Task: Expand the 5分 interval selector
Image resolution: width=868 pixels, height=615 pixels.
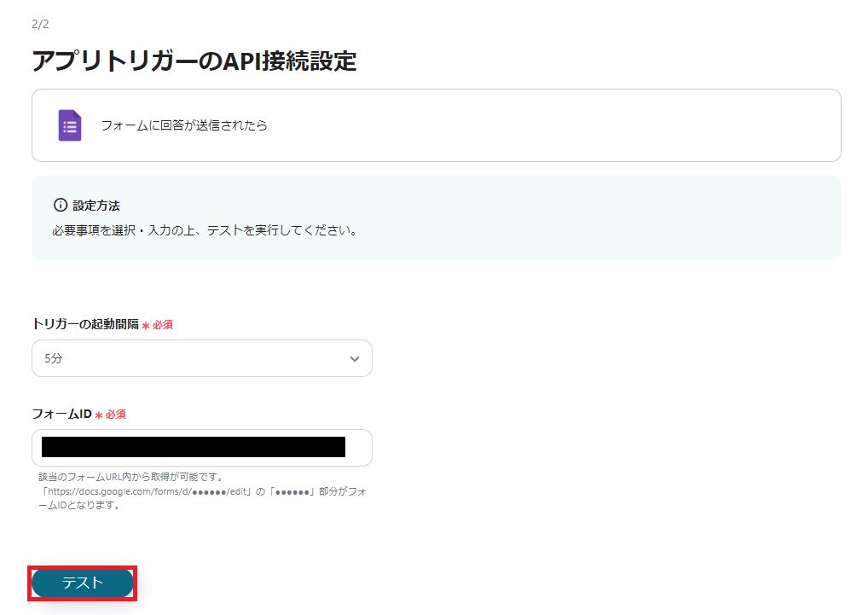Action: (201, 358)
